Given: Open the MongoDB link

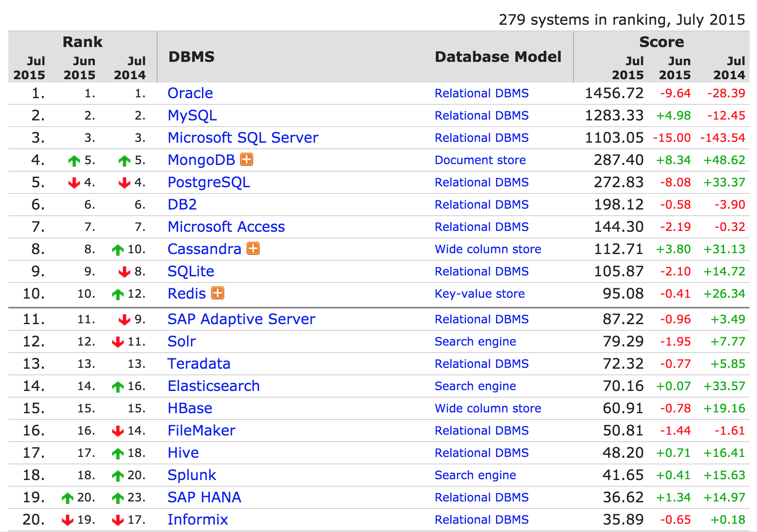Looking at the screenshot, I should coord(201,160).
